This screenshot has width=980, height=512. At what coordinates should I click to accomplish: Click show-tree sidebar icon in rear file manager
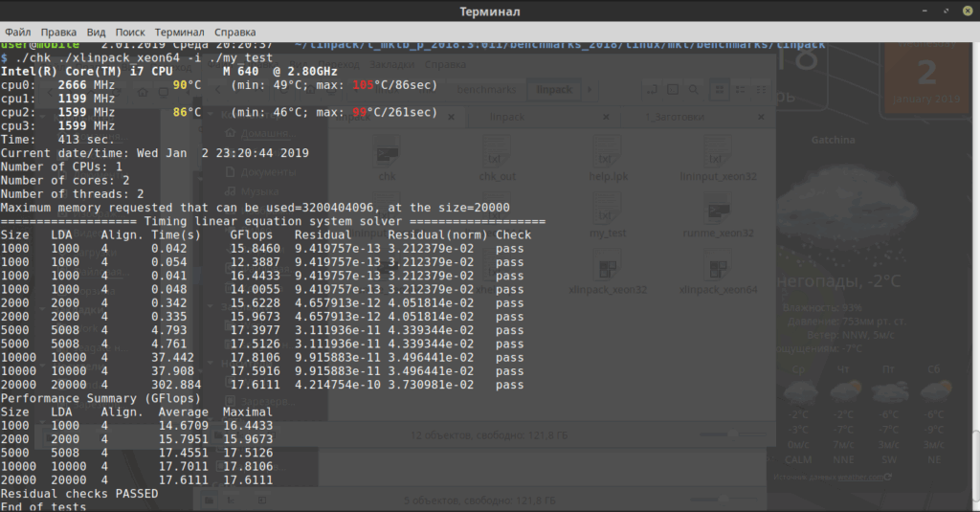pos(231,501)
